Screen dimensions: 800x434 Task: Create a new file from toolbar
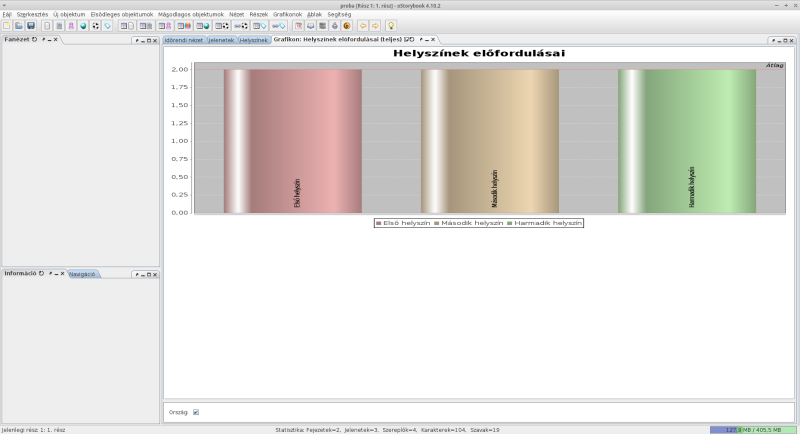[x=7, y=25]
